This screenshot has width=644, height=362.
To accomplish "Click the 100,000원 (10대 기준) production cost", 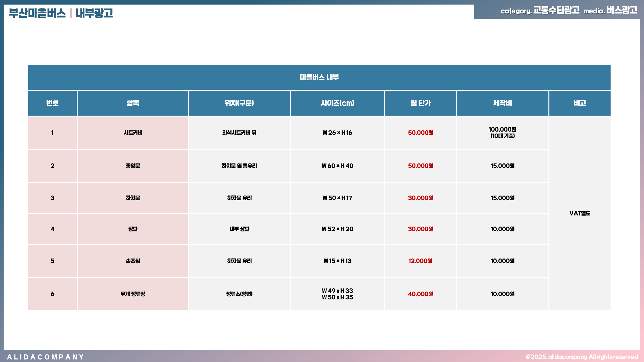I will [502, 132].
